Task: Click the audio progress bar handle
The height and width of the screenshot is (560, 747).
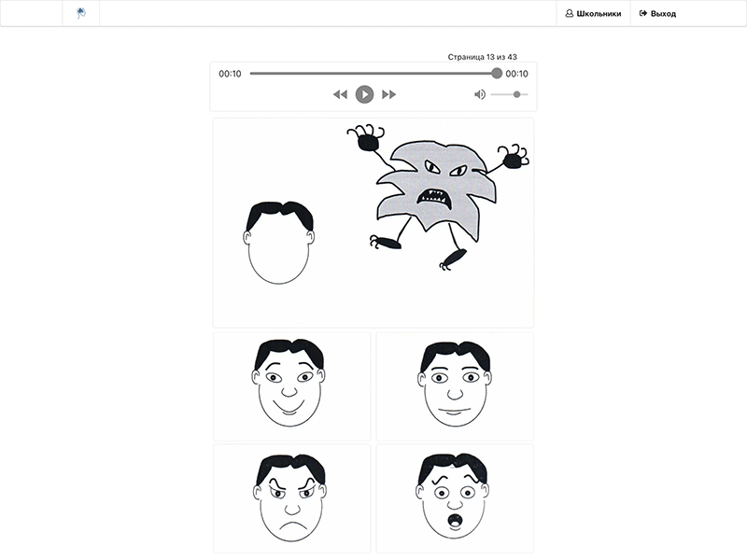Action: click(497, 73)
